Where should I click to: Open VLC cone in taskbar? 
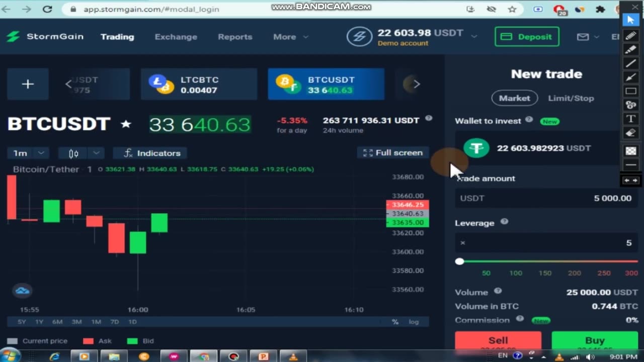click(293, 356)
